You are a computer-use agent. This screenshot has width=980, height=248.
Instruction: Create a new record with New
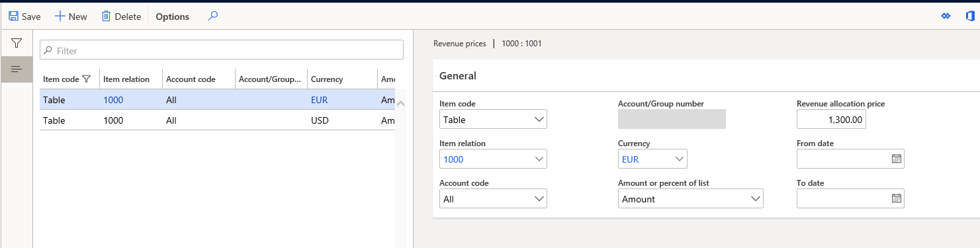[x=71, y=17]
